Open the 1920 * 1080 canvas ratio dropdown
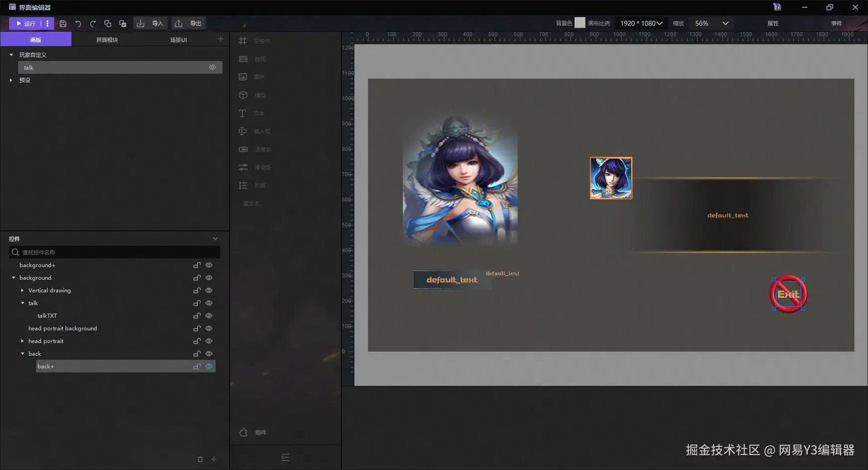The width and height of the screenshot is (868, 470). click(x=641, y=23)
